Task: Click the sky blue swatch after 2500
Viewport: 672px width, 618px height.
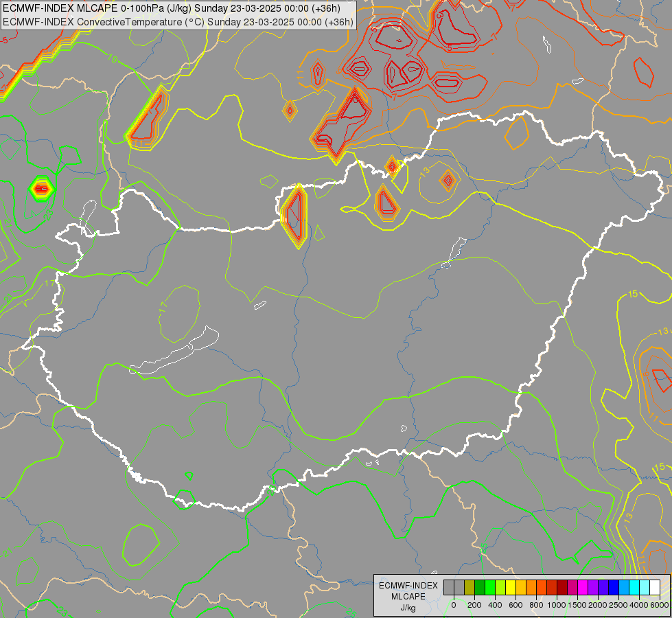Action: [625, 587]
